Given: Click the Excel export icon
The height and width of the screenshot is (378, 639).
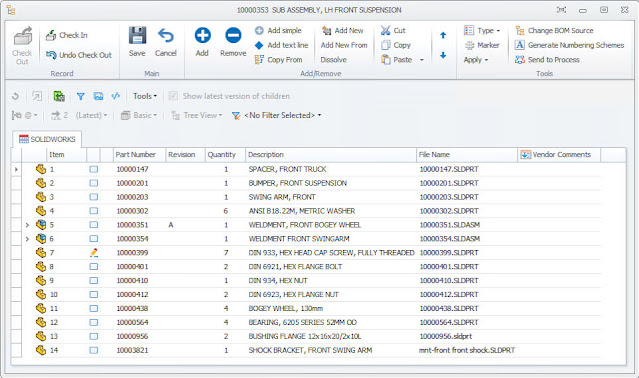Looking at the screenshot, I should [59, 96].
